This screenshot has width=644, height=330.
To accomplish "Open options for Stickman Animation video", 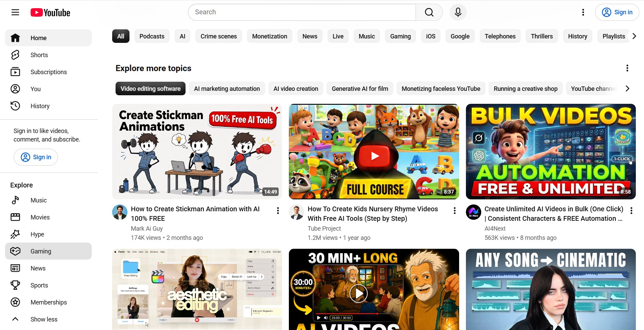I will click(278, 211).
